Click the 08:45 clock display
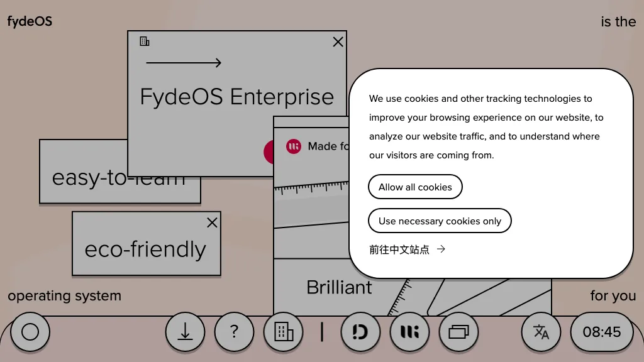The width and height of the screenshot is (644, 362). pyautogui.click(x=602, y=332)
